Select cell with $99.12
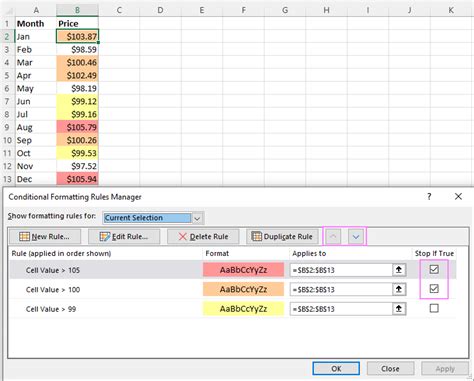Screen dimensions: 474x381 click(x=77, y=101)
